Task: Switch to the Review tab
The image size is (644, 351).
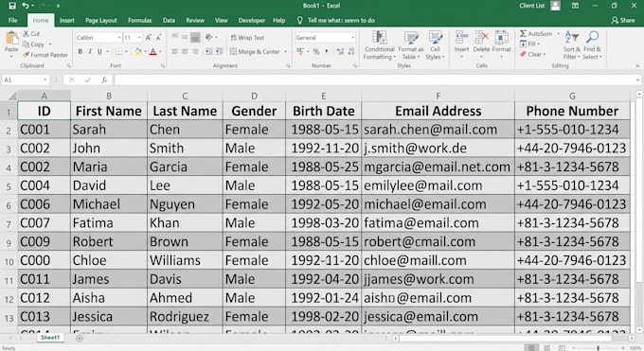Action: (x=195, y=20)
